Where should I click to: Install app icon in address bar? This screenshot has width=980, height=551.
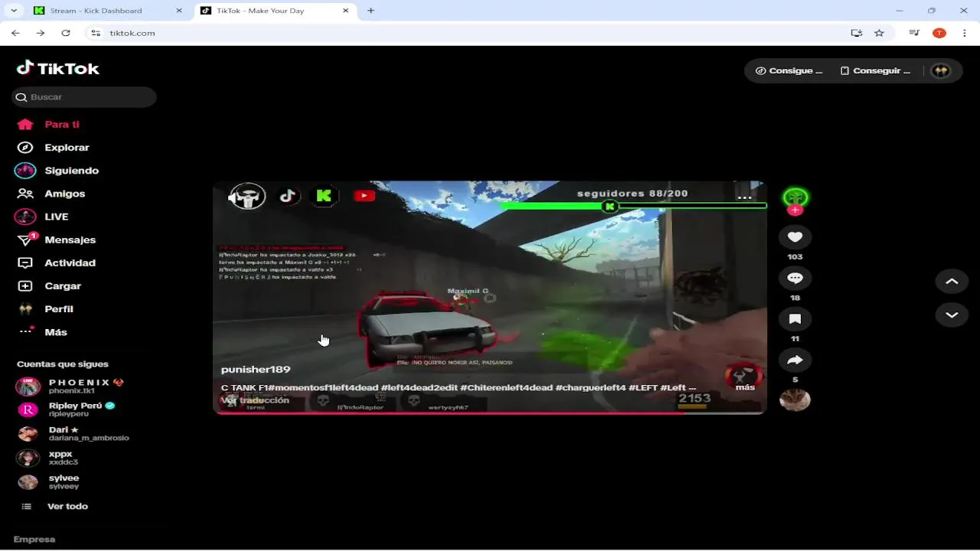click(x=857, y=33)
